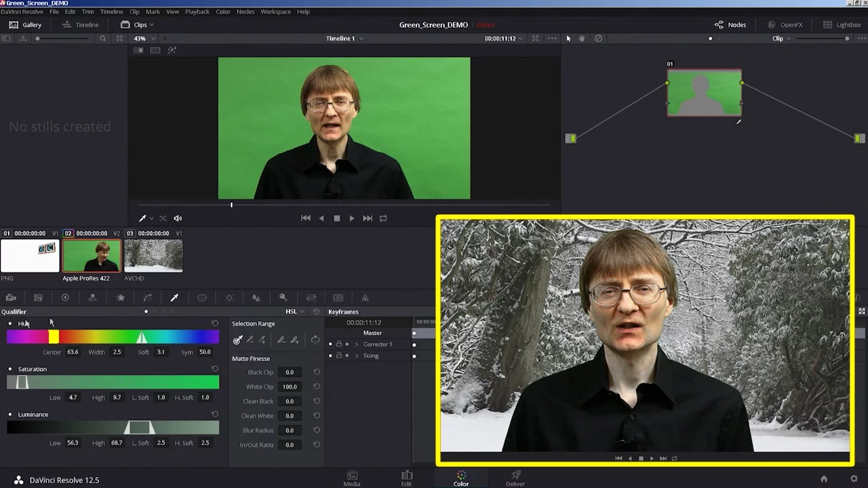Open the Color Wheels palette
Screen dimensions: 868x488
[65, 298]
